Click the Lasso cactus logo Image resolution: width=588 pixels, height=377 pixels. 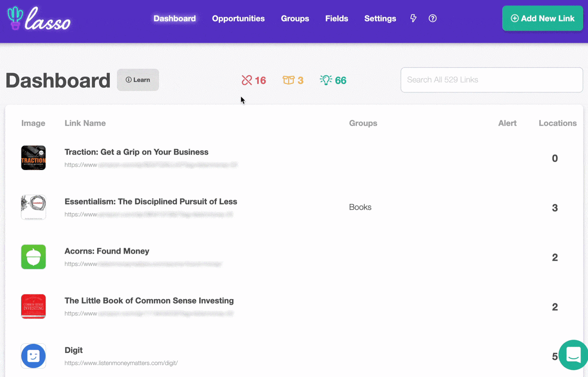[39, 18]
